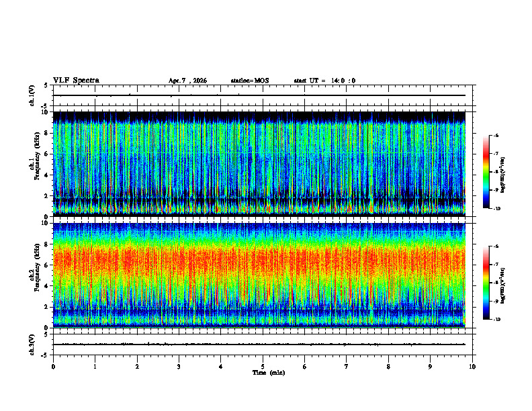Click the "-10" tick on ch.1 colorbar
The image size is (532, 411).
pyautogui.click(x=496, y=208)
